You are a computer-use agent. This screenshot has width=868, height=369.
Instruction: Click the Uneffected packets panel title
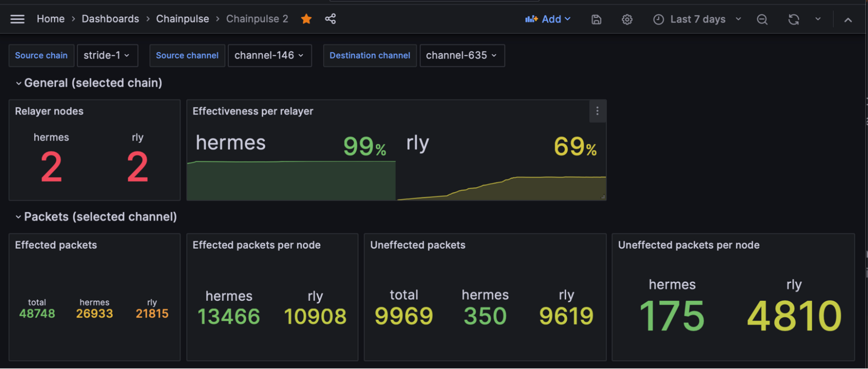pos(417,245)
